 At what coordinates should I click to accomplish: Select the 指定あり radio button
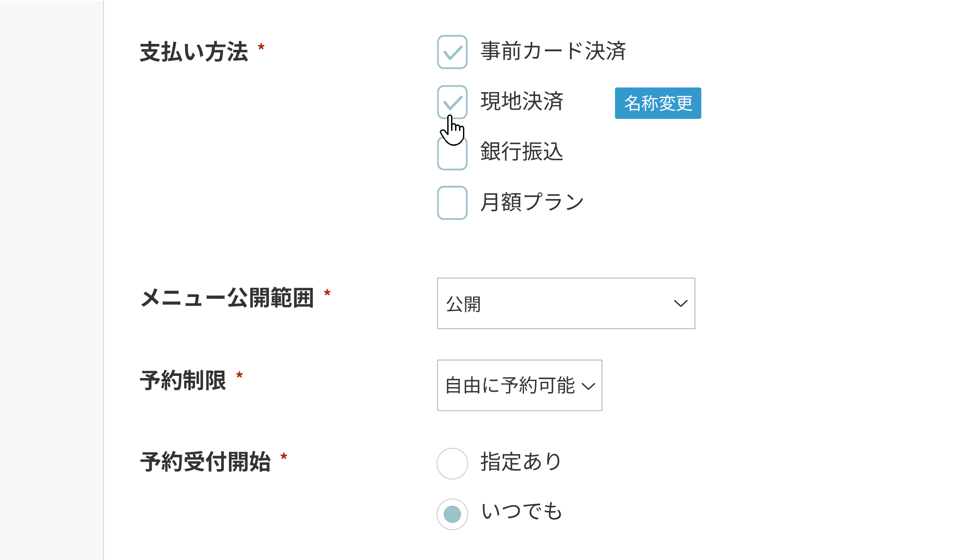(x=452, y=463)
